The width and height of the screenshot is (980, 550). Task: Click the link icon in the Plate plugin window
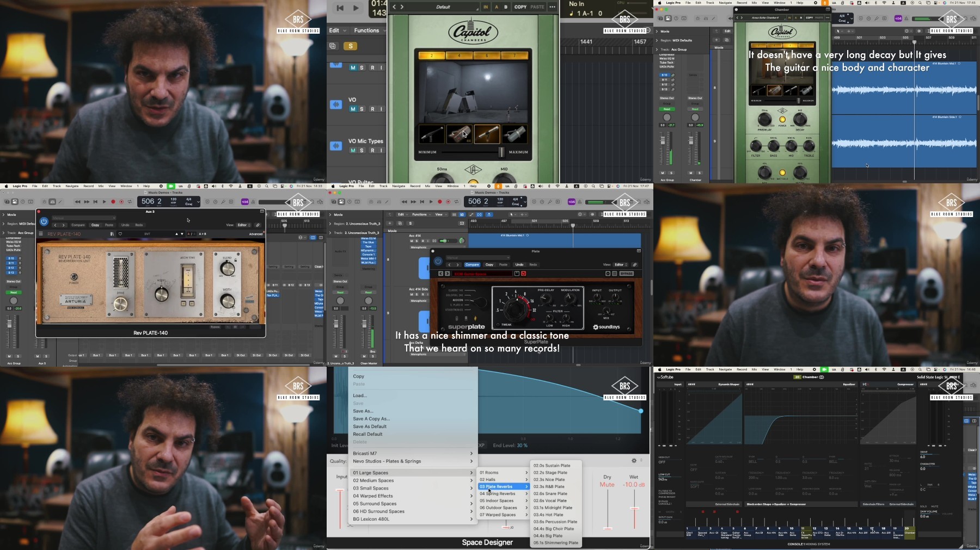pos(634,264)
